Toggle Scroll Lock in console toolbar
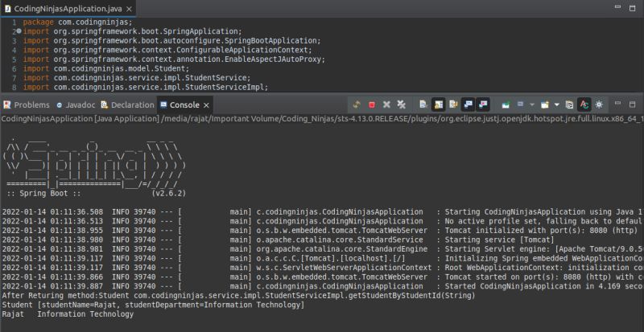Viewport: 644px width, 332px height. point(438,105)
